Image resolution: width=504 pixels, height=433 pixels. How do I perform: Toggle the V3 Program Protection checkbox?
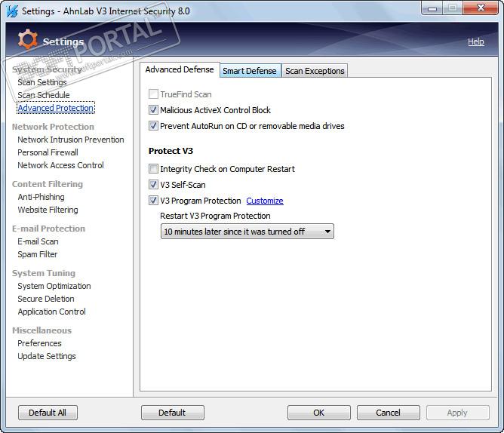pos(153,201)
